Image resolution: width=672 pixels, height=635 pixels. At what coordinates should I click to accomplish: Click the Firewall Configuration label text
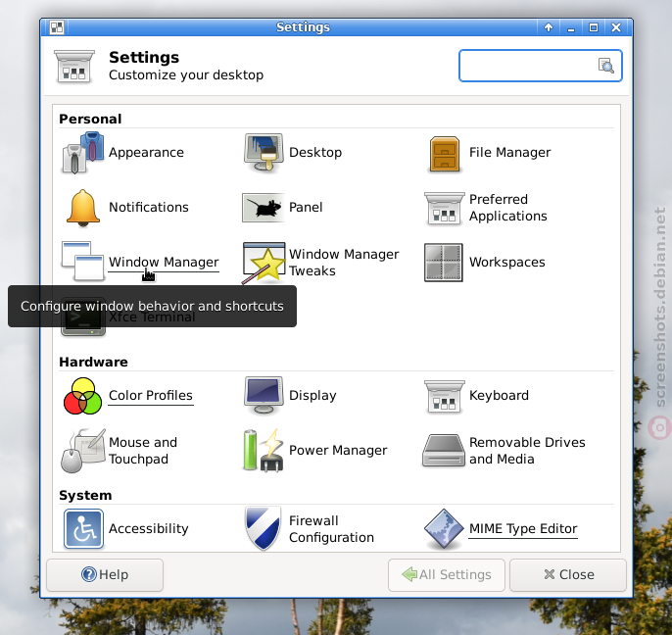point(331,529)
